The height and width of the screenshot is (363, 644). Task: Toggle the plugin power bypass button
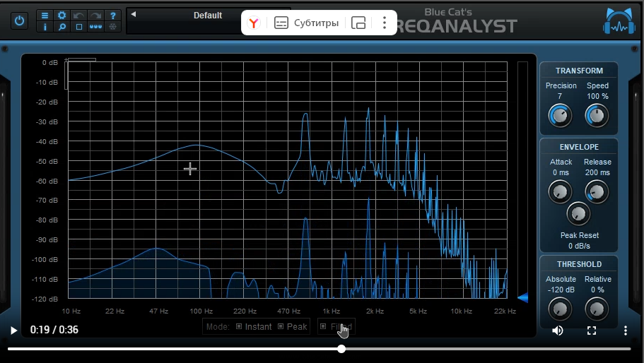[19, 21]
